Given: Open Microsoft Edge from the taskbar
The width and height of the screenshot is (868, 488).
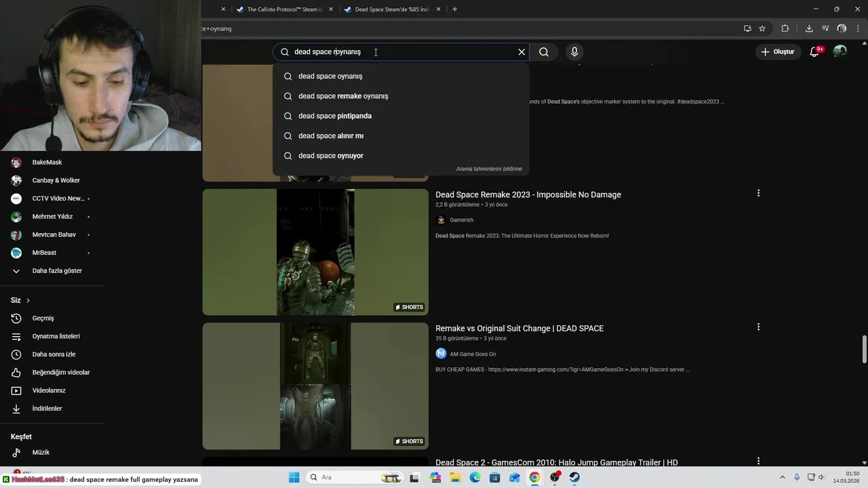Looking at the screenshot, I should coord(475,477).
